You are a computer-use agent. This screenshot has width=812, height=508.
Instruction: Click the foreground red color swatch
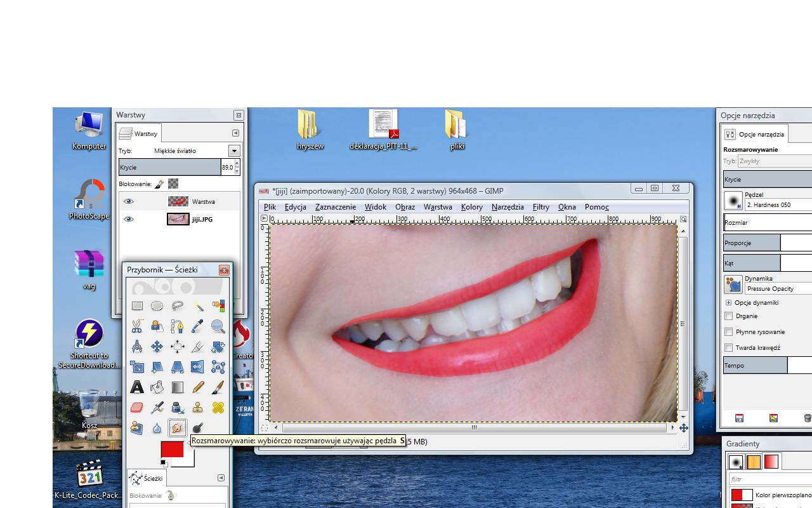click(172, 449)
